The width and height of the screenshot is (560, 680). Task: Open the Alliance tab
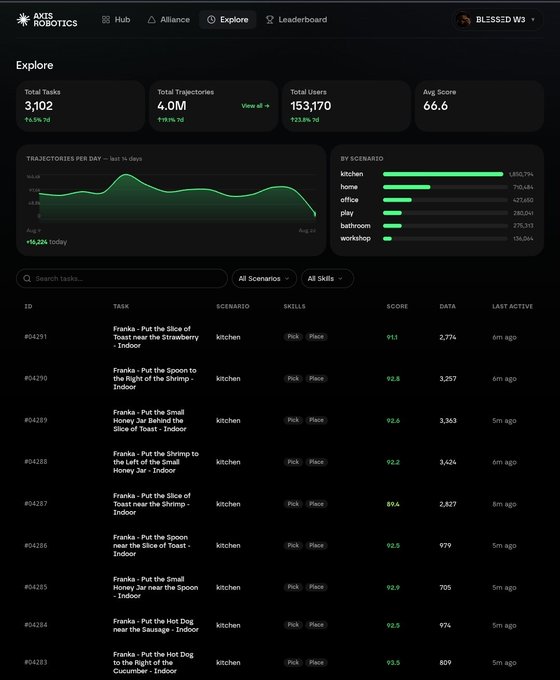click(168, 20)
